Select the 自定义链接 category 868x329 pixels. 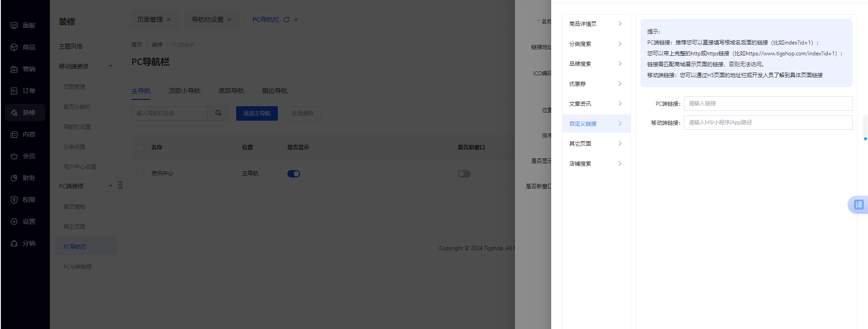tap(596, 123)
